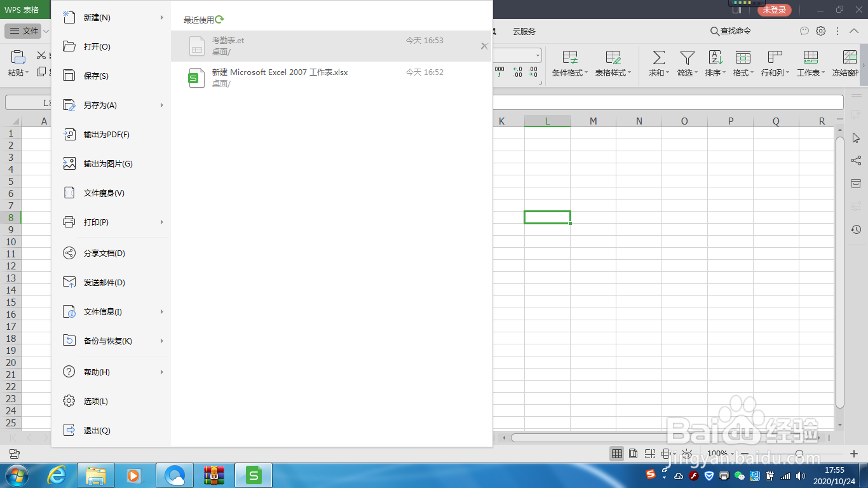Click the Worksheet (工作表) ribbon icon
This screenshot has width=868, height=488.
click(x=811, y=58)
